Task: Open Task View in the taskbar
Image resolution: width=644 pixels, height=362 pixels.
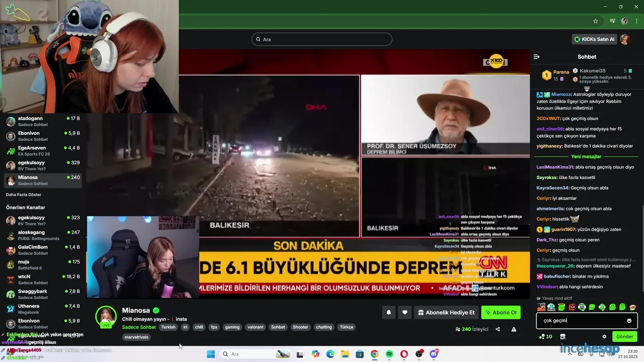Action: pyautogui.click(x=300, y=354)
